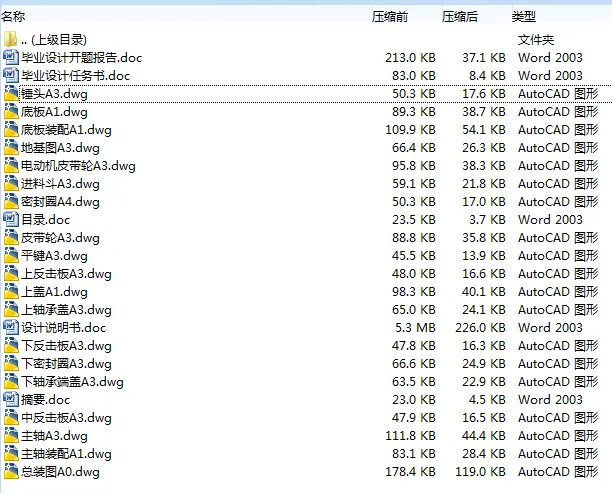Image resolution: width=612 pixels, height=493 pixels.
Task: Select file name 总装图A0.dwg
Action: (60, 472)
